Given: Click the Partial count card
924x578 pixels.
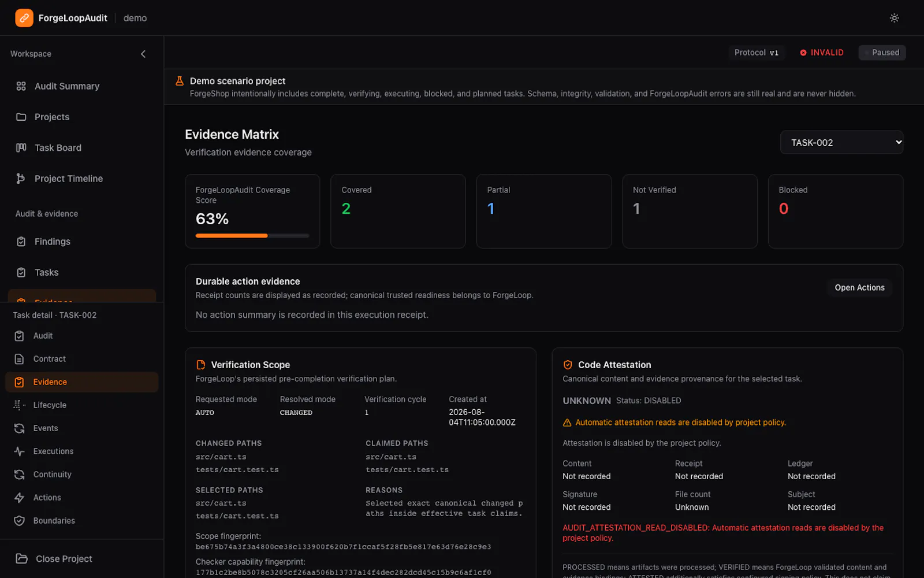Looking at the screenshot, I should click(x=544, y=211).
